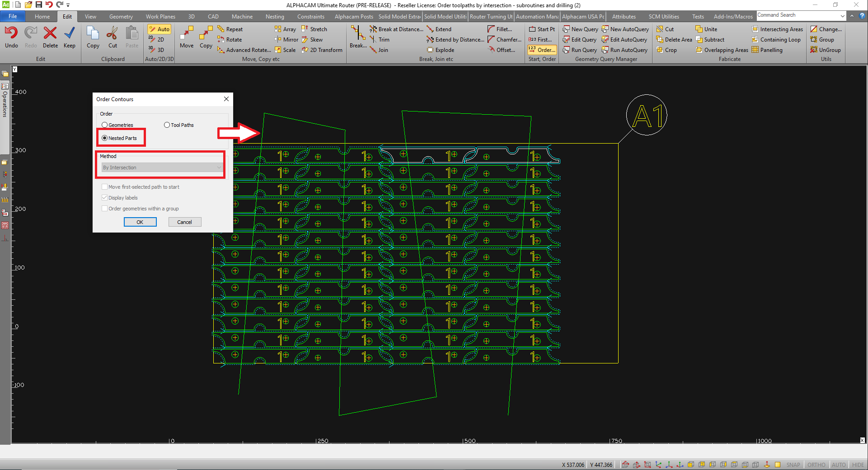Switch to the Nesting ribbon tab
This screenshot has width=868, height=470.
pos(275,17)
